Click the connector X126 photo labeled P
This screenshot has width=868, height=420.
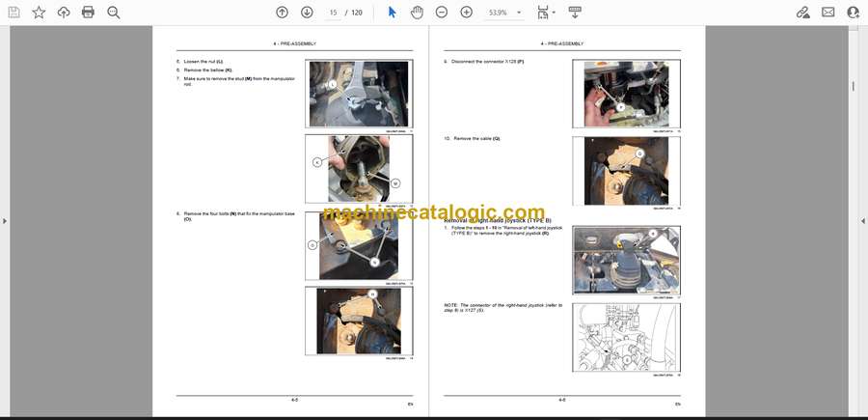tap(626, 94)
